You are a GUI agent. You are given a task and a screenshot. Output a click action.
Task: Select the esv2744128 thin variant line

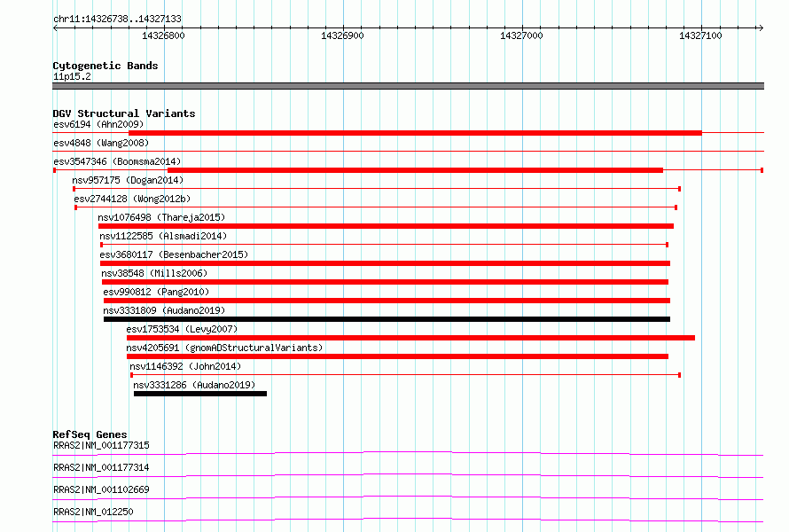tap(376, 207)
